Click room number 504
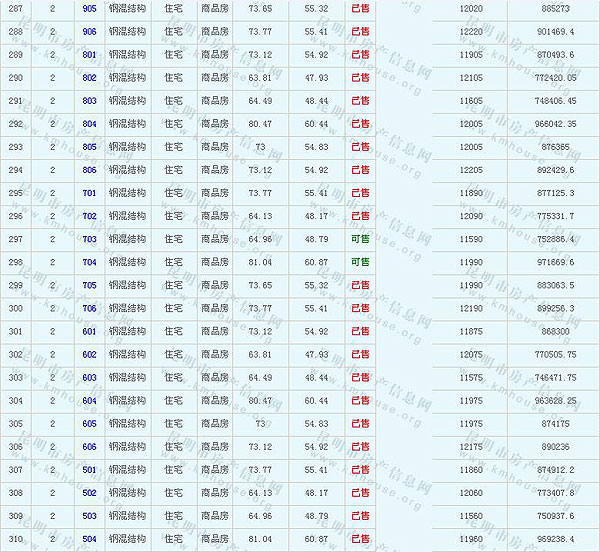This screenshot has width=600, height=552. coord(90,539)
